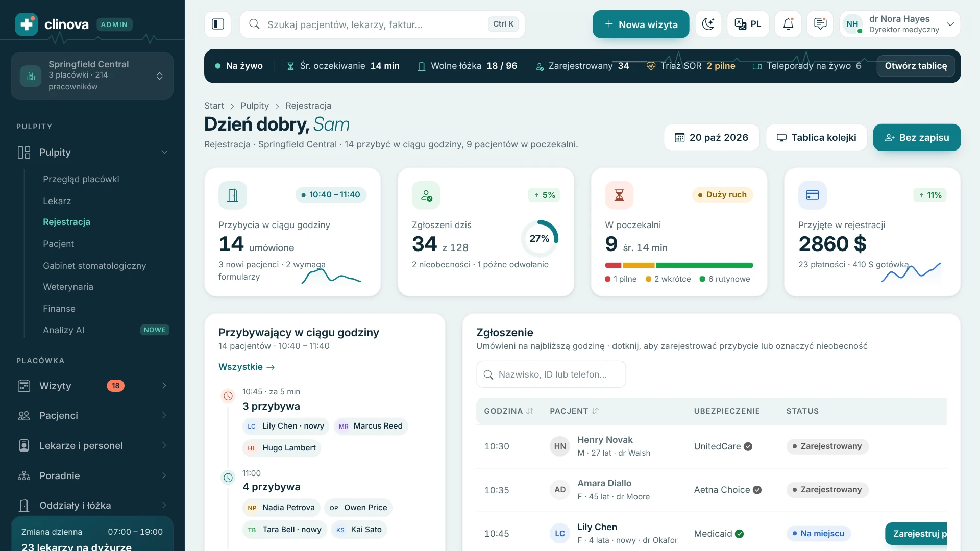The image size is (980, 551).
Task: Expand Wizyty sidebar item
Action: [92, 386]
